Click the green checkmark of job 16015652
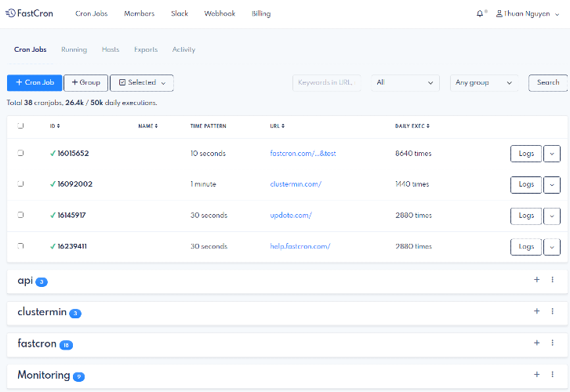Viewport: 570px width, 392px height. (x=53, y=154)
